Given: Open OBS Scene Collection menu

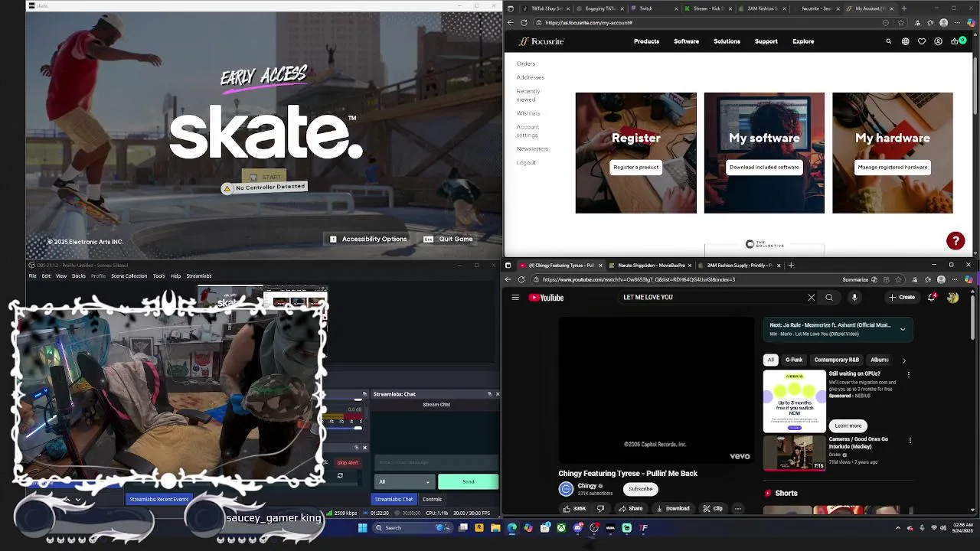Looking at the screenshot, I should 129,276.
